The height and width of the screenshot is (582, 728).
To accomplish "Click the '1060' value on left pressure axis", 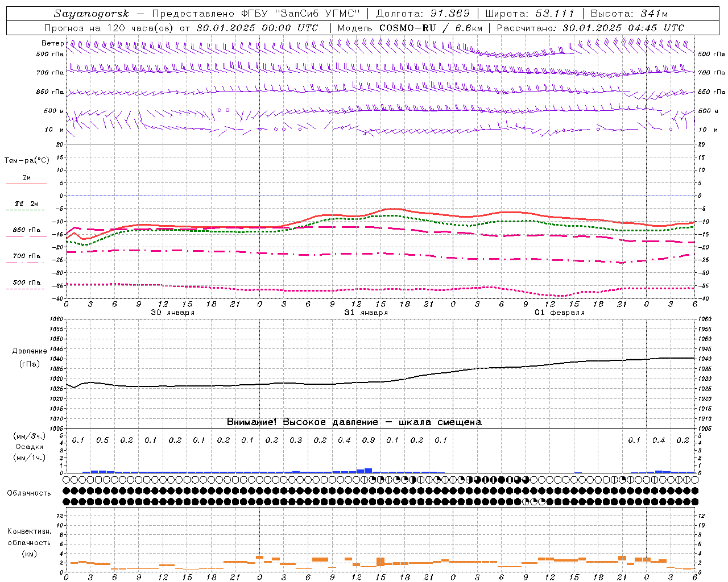I will tap(57, 319).
